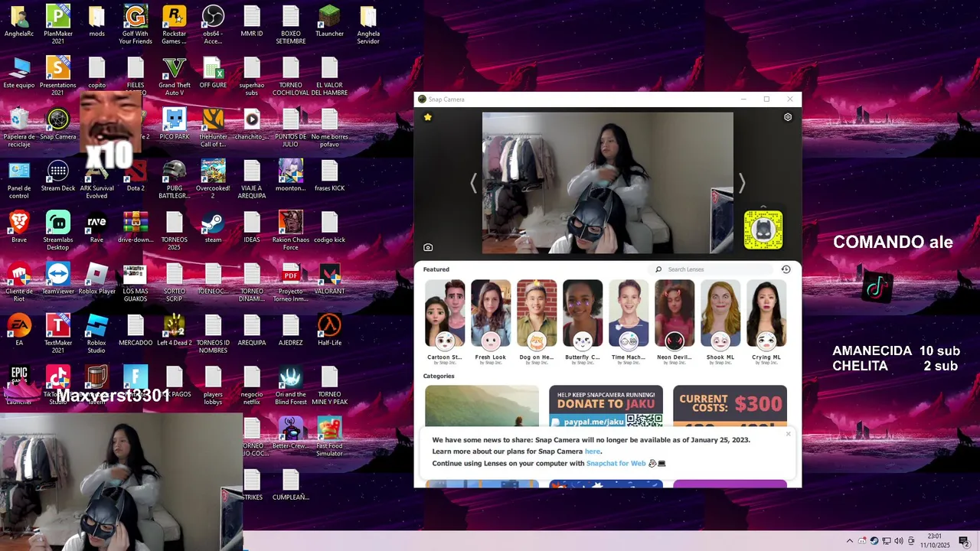980x551 pixels.
Task: Select the TeamViewer desktop icon
Action: 58,278
